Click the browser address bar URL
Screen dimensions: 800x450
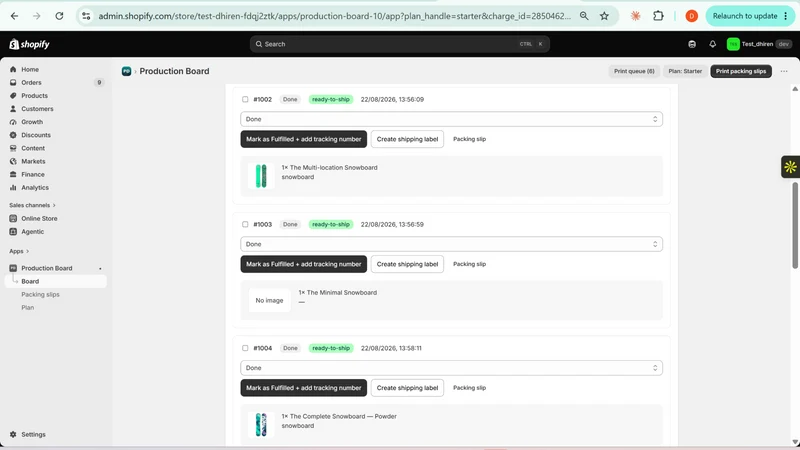coord(334,16)
